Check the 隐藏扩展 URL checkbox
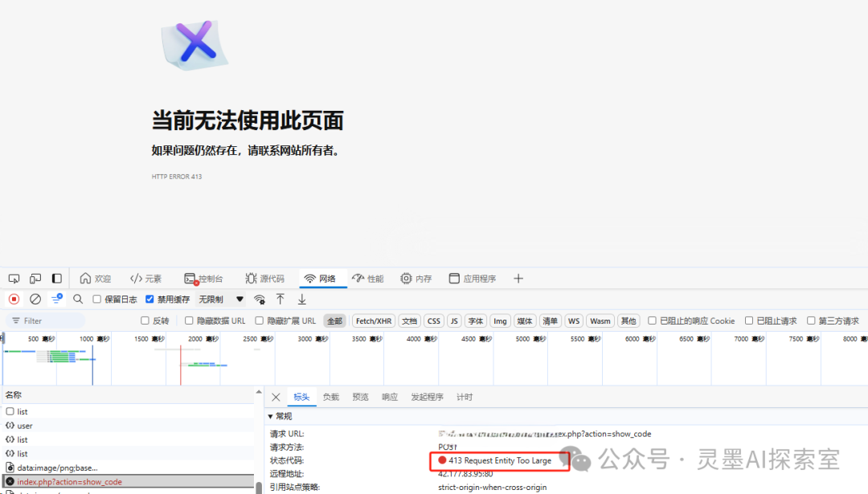Image resolution: width=868 pixels, height=494 pixels. [259, 320]
